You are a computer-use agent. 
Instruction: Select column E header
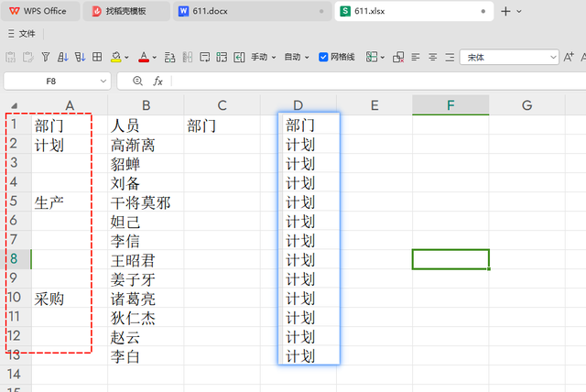tap(374, 105)
